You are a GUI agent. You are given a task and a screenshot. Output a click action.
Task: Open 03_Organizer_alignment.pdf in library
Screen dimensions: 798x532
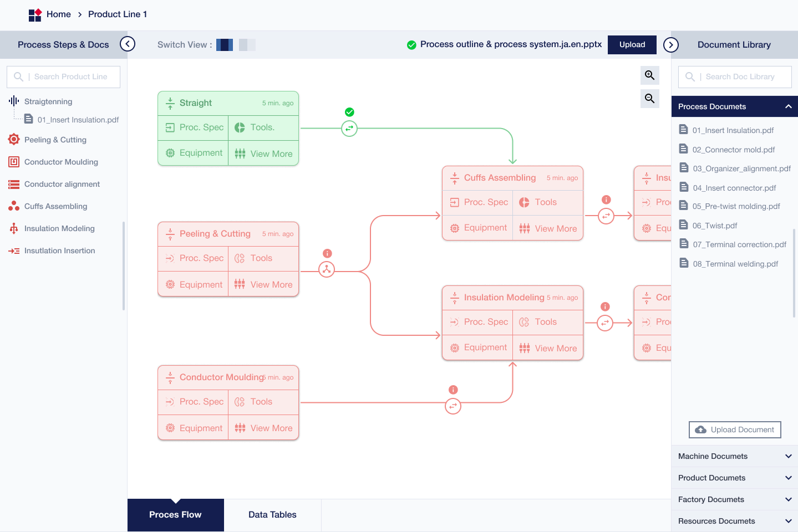pyautogui.click(x=735, y=168)
